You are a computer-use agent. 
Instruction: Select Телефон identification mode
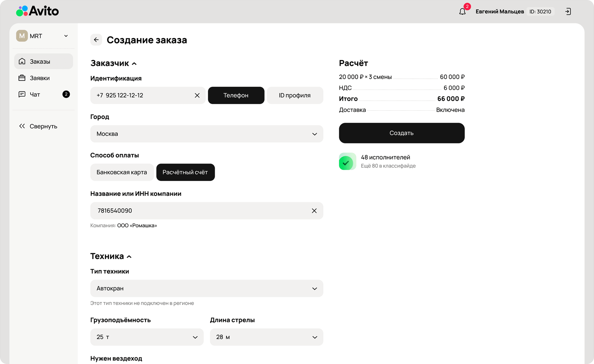pos(236,96)
